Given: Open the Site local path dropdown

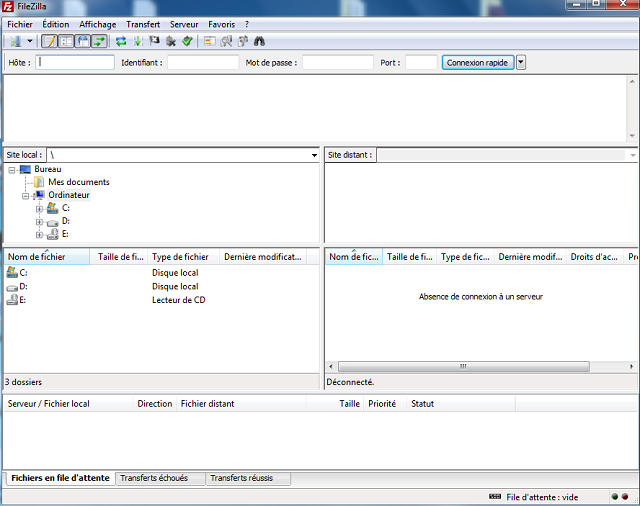Looking at the screenshot, I should point(313,155).
